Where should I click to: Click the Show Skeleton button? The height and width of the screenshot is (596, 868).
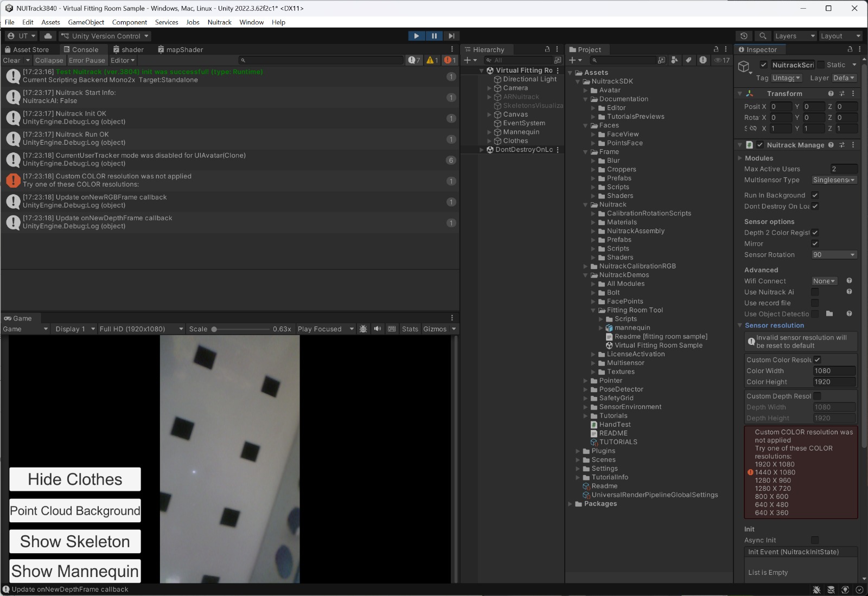pos(75,541)
